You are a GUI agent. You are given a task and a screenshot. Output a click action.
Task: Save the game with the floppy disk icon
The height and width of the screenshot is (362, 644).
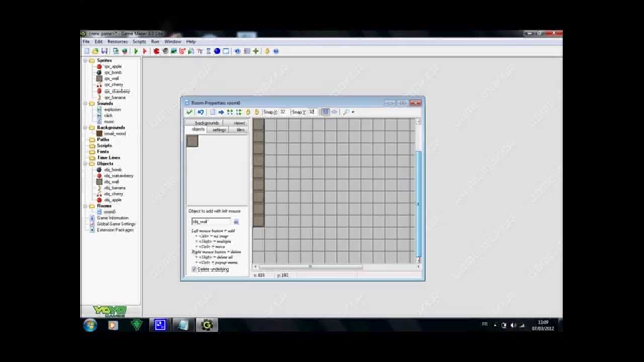104,51
